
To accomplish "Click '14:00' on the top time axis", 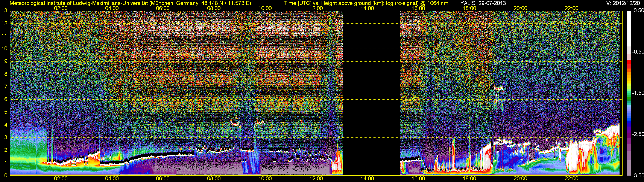I will click(367, 8).
